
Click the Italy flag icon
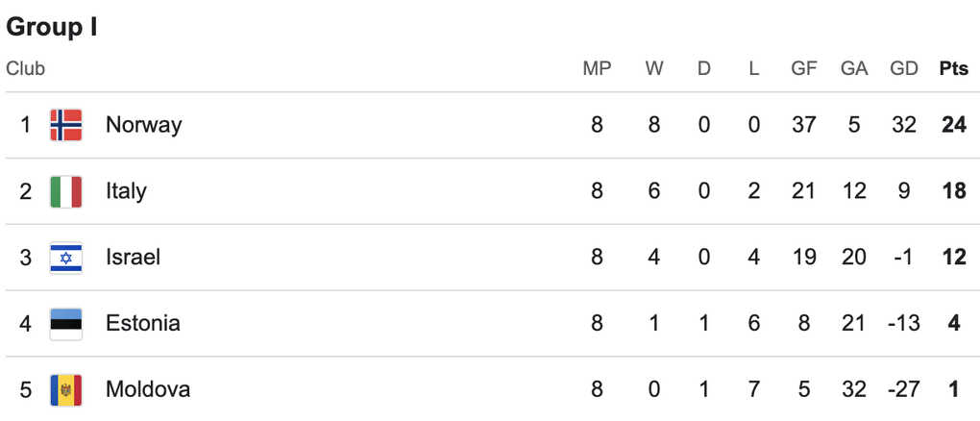pyautogui.click(x=65, y=191)
